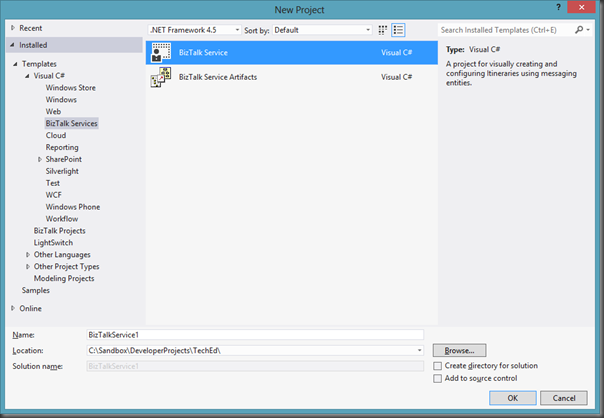Select BizTalk Services category

tap(72, 123)
